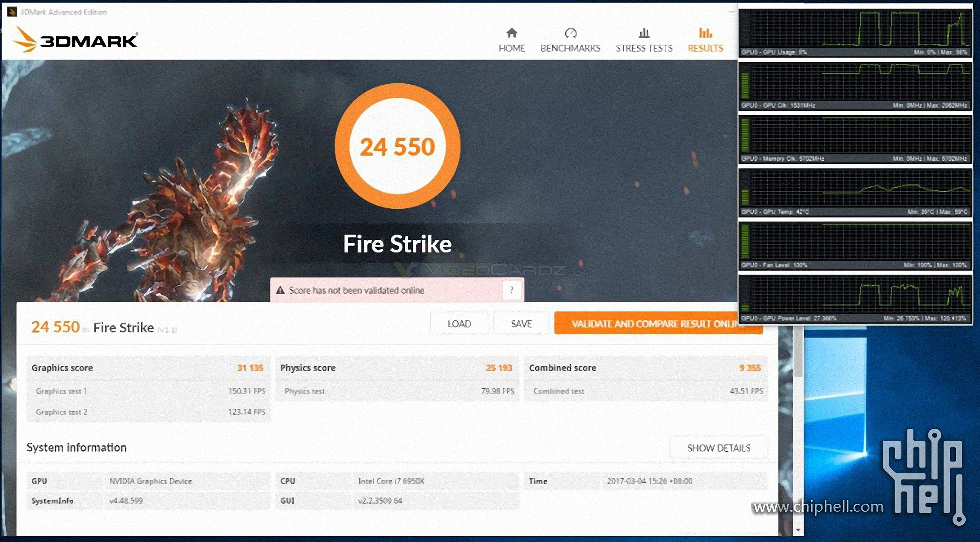Click the 3DMark title bar app icon
Viewport: 980px width, 542px height.
[12, 12]
